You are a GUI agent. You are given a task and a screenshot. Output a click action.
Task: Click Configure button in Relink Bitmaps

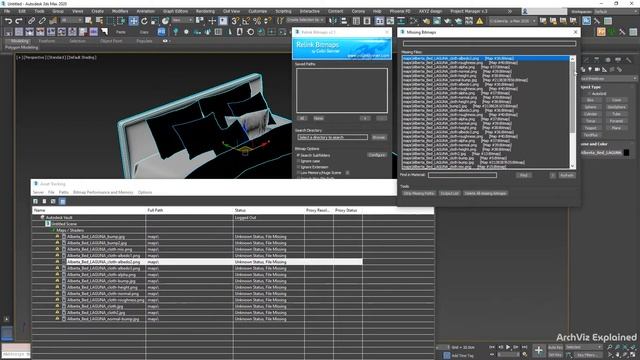pyautogui.click(x=377, y=155)
